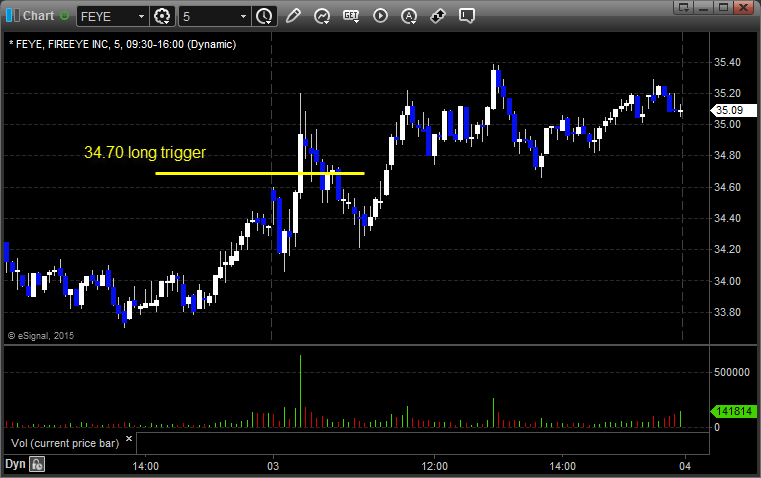The image size is (761, 478).
Task: Click the 04 date axis label
Action: [x=685, y=466]
